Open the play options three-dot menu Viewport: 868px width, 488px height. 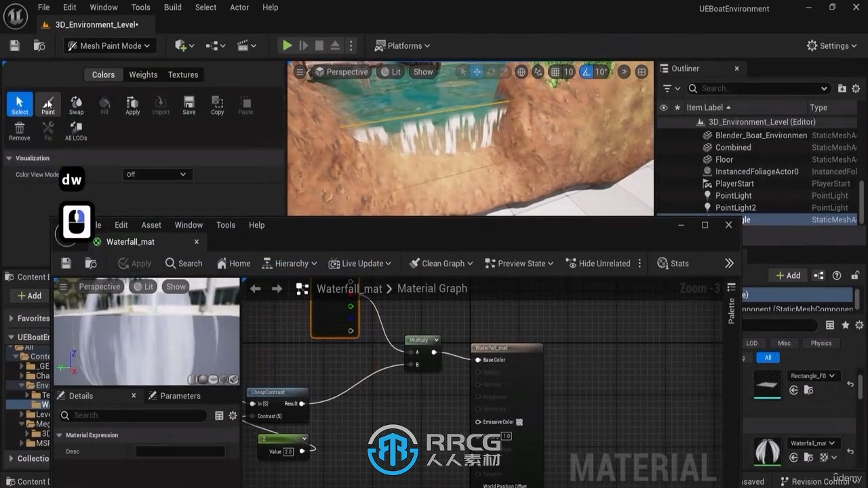coord(351,45)
